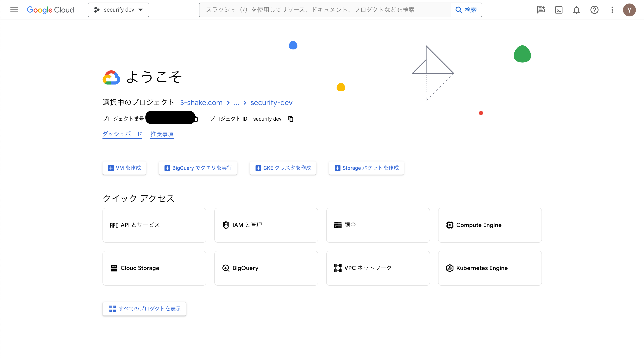Click すべてのプロダクトを表示 button
Screen dimensions: 644x358
(144, 309)
